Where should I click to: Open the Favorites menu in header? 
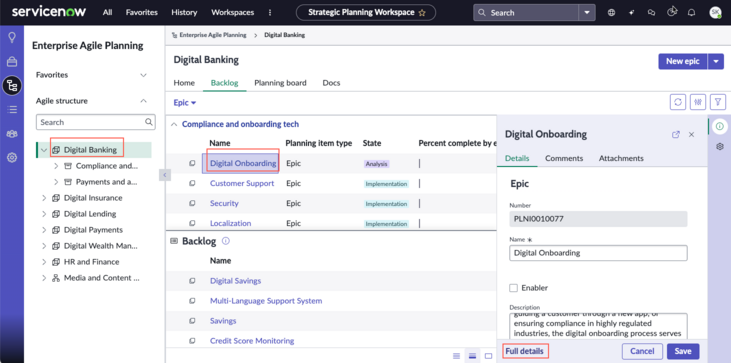tap(142, 13)
